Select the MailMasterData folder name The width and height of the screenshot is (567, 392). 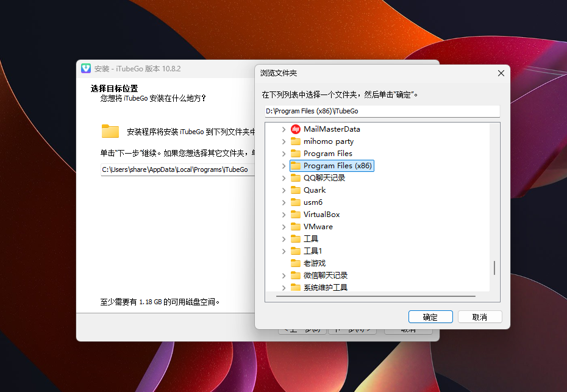(332, 129)
